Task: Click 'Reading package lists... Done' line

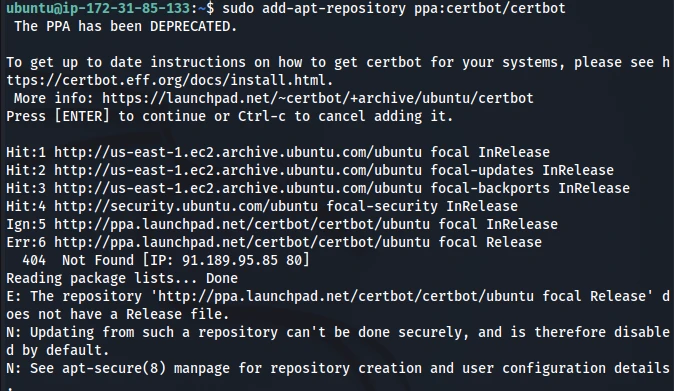Action: click(x=122, y=278)
